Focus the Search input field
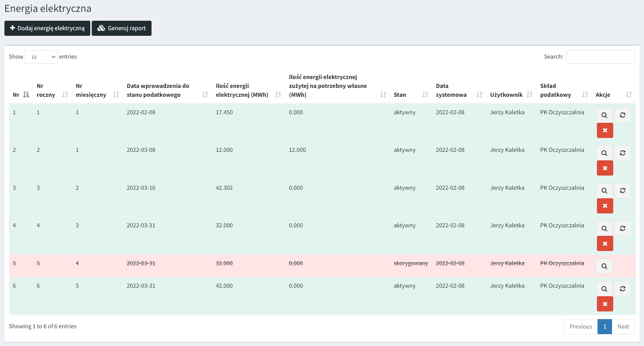 tap(600, 57)
